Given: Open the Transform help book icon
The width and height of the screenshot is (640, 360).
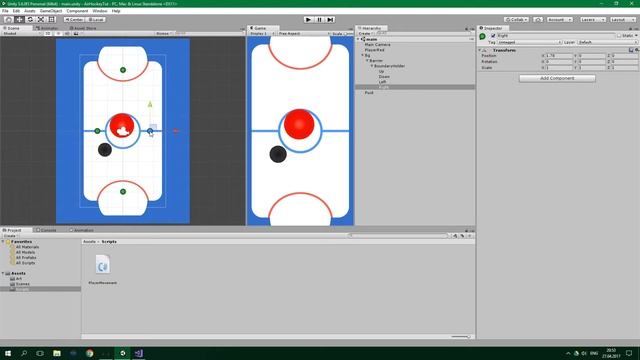Looking at the screenshot, I should click(631, 50).
